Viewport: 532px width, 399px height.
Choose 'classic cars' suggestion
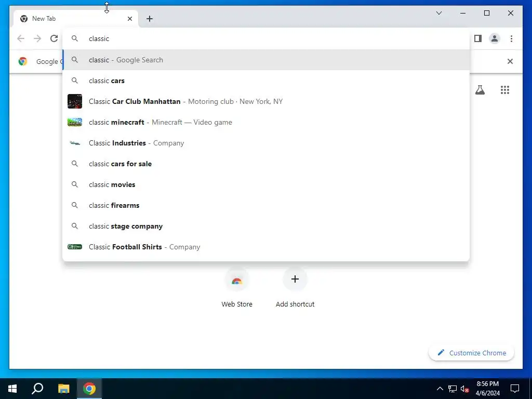pyautogui.click(x=266, y=81)
